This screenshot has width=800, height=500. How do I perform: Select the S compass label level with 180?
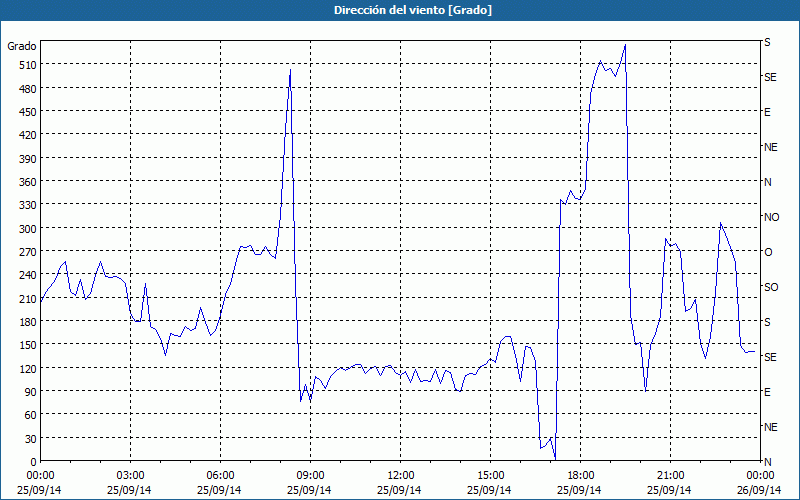(x=767, y=322)
